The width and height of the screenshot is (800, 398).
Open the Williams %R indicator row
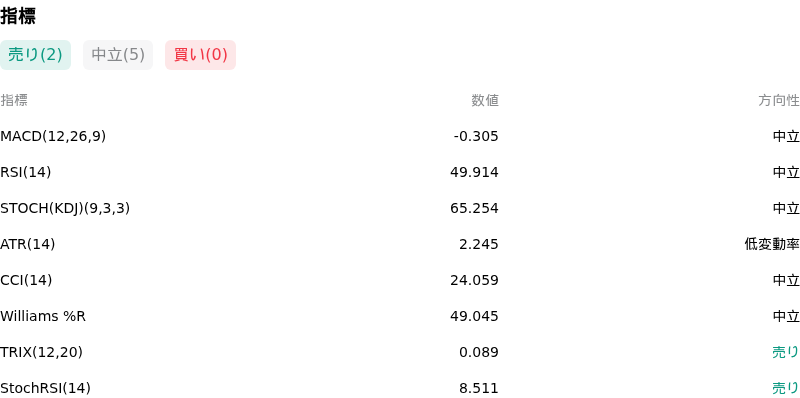pyautogui.click(x=400, y=316)
